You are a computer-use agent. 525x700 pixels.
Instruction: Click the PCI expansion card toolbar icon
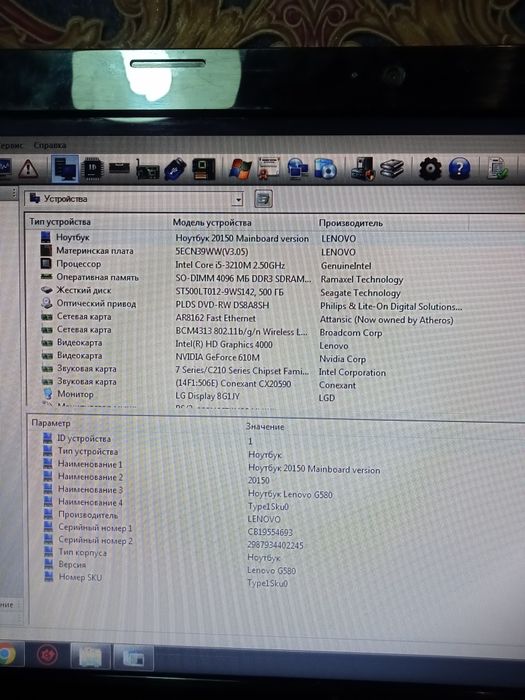point(147,170)
